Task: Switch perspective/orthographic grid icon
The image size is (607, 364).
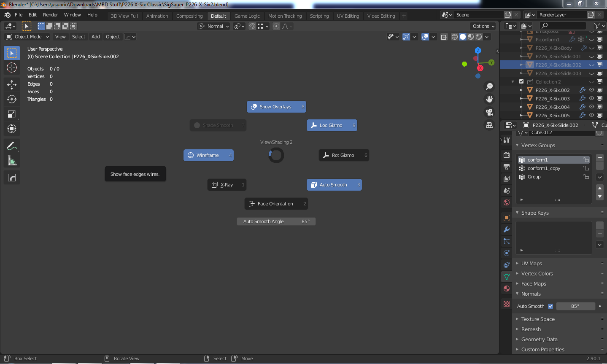Action: (489, 125)
